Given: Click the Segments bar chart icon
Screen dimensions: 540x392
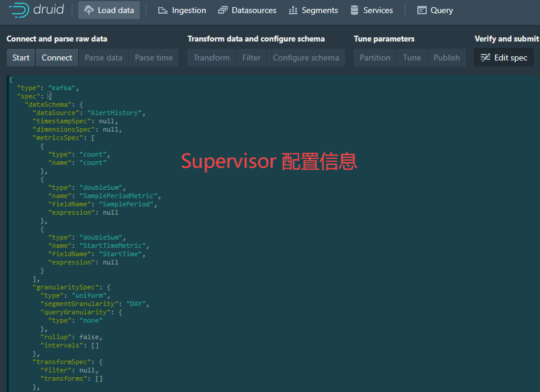Looking at the screenshot, I should (x=293, y=10).
